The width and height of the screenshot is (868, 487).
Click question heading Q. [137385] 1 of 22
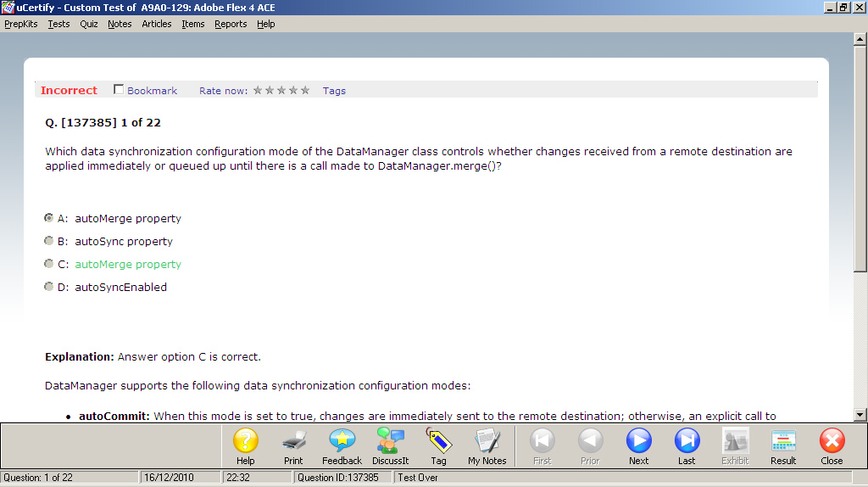(103, 122)
